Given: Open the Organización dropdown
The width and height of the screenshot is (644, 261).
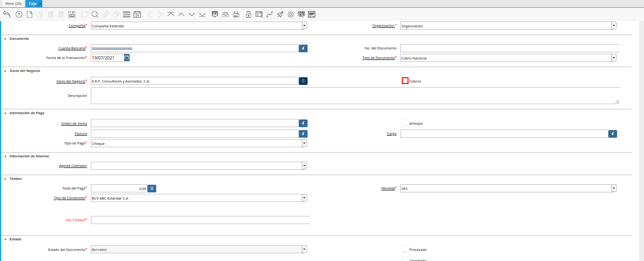Looking at the screenshot, I should pyautogui.click(x=614, y=26).
